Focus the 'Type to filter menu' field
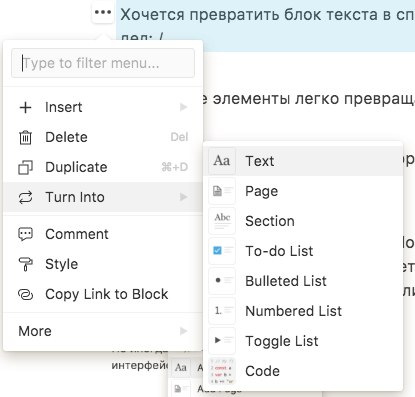The height and width of the screenshot is (397, 415). [x=103, y=63]
